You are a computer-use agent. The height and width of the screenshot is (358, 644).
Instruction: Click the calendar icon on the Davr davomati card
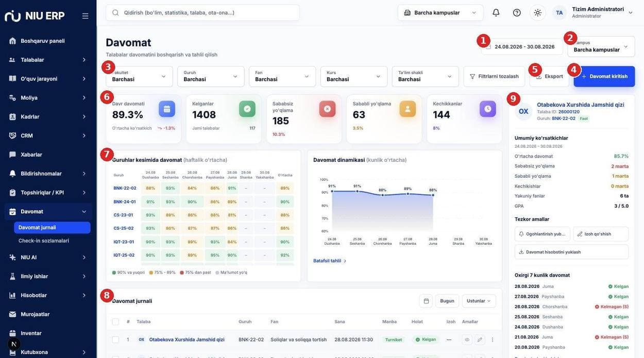click(x=167, y=109)
